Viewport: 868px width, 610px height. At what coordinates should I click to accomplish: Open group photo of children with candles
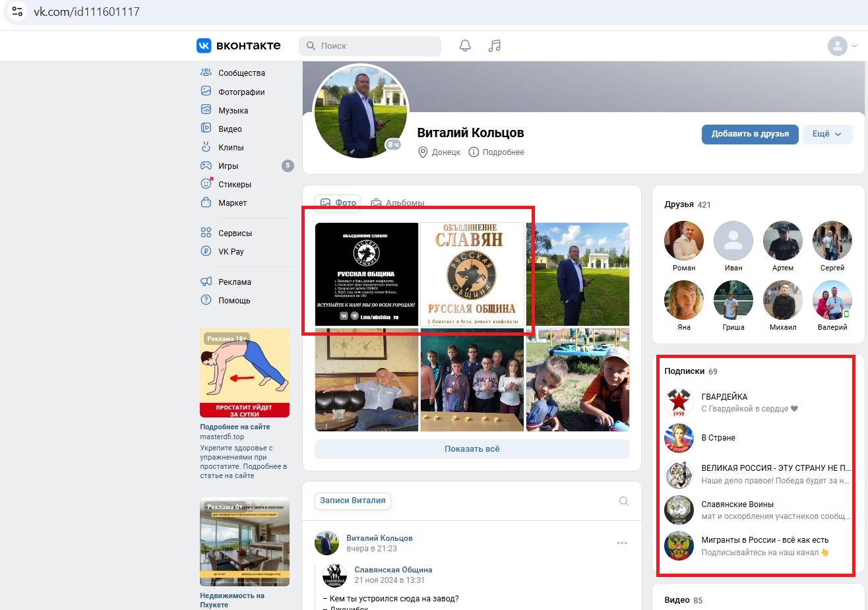[x=472, y=380]
